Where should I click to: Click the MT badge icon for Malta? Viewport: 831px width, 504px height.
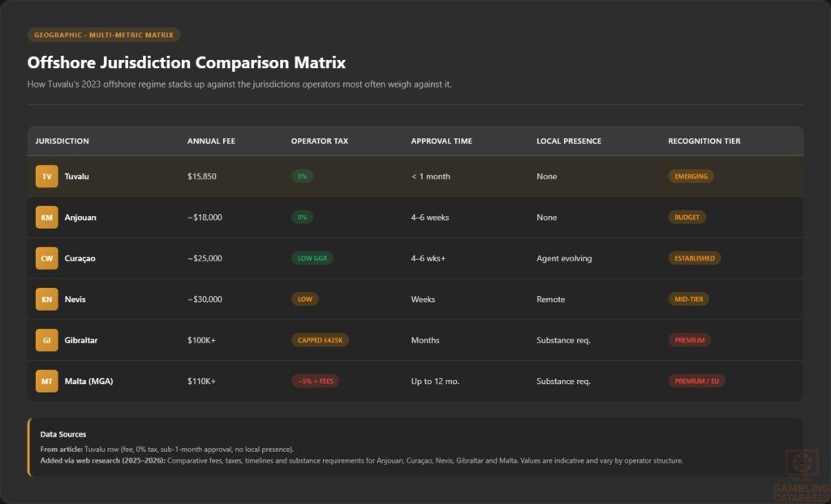46,381
